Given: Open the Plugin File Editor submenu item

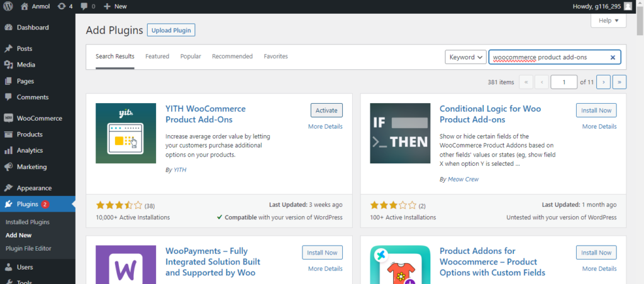Looking at the screenshot, I should 28,248.
